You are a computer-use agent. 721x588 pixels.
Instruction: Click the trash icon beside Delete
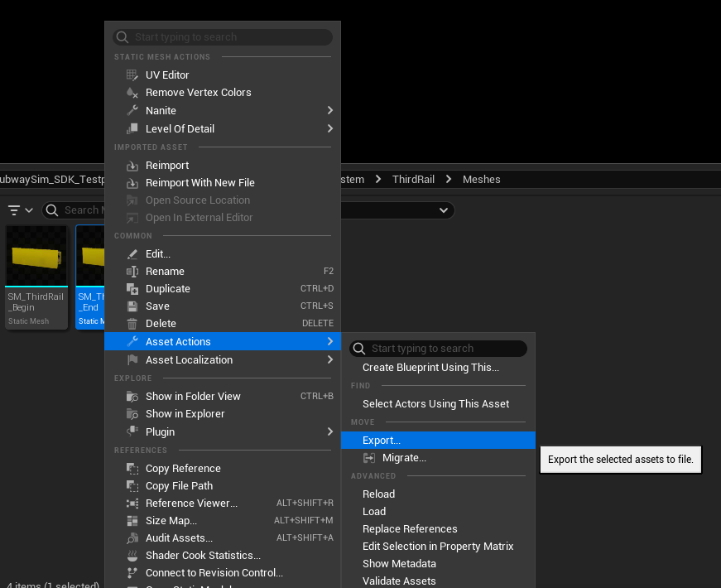coord(132,324)
